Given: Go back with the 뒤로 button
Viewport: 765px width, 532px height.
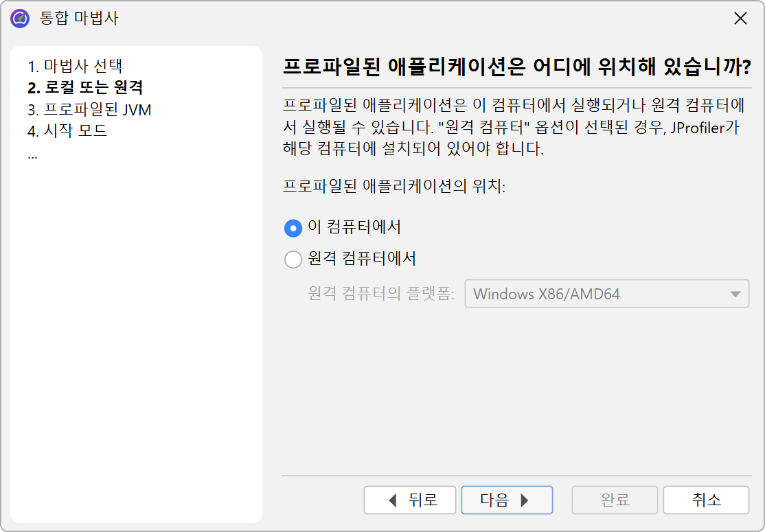Looking at the screenshot, I should [410, 500].
